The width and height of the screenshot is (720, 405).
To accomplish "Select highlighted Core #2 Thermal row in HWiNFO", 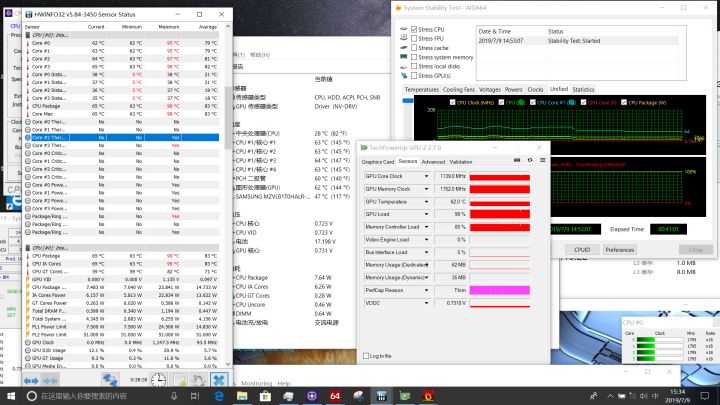I will 122,137.
